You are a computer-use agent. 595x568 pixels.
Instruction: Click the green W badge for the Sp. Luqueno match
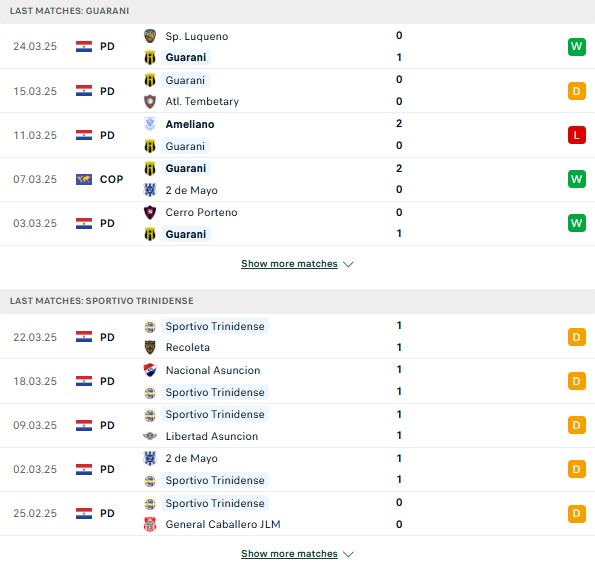[x=576, y=47]
